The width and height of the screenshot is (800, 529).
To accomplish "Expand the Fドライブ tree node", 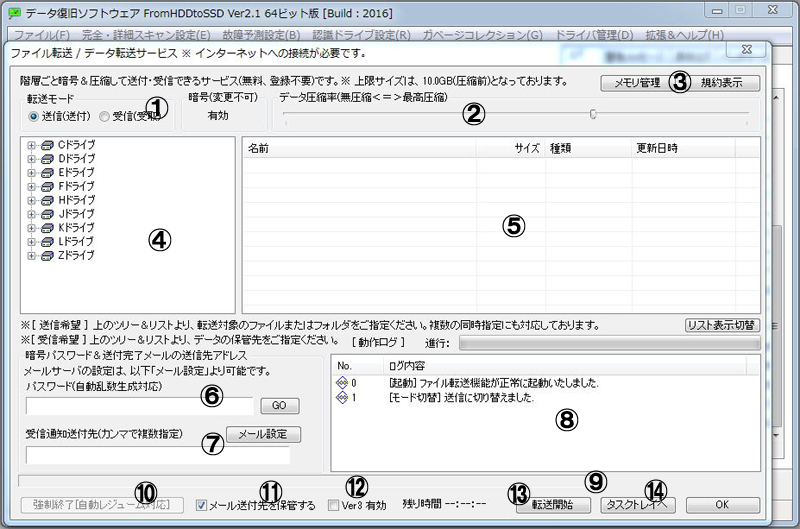I will (32, 187).
